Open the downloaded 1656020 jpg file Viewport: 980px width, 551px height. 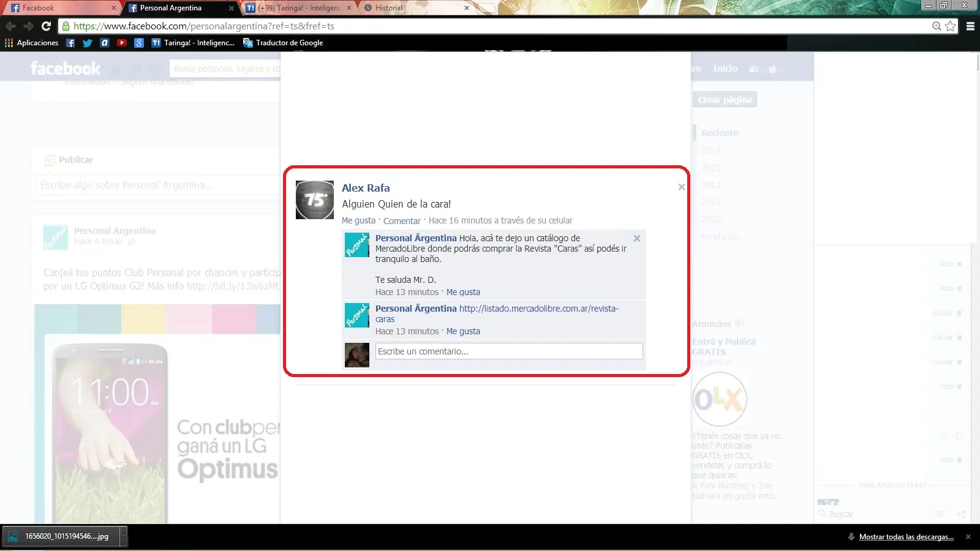coord(60,536)
